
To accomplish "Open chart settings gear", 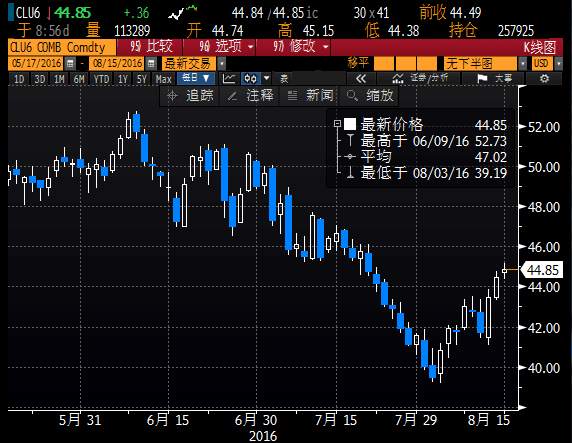I will coord(544,78).
